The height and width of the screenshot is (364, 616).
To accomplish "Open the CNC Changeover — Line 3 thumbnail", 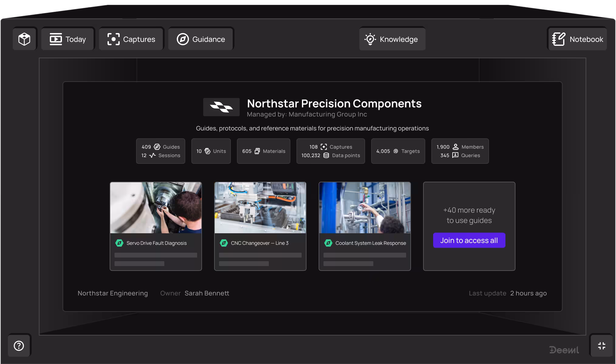I will [x=260, y=208].
